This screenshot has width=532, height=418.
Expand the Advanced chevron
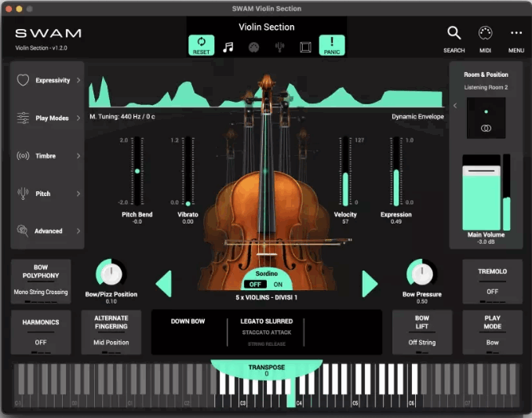tap(78, 231)
